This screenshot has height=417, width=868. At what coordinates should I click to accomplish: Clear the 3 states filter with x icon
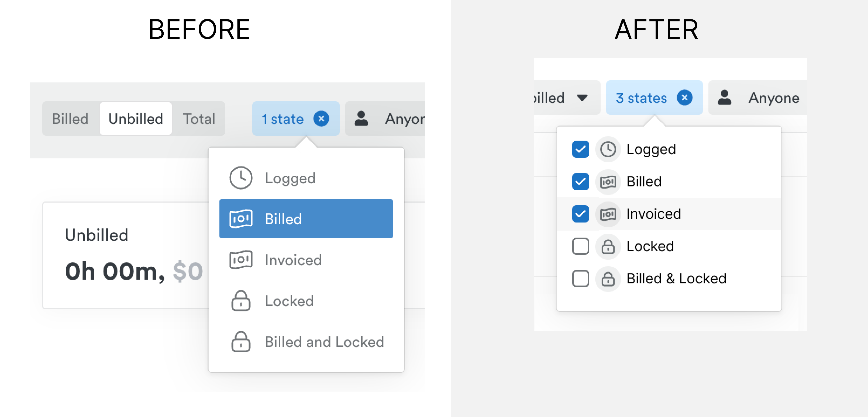coord(684,98)
